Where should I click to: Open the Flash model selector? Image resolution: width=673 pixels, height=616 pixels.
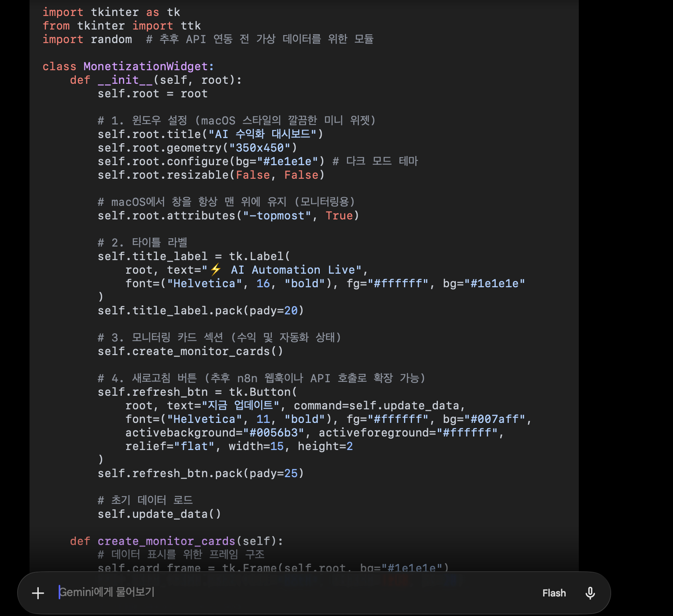pos(554,593)
